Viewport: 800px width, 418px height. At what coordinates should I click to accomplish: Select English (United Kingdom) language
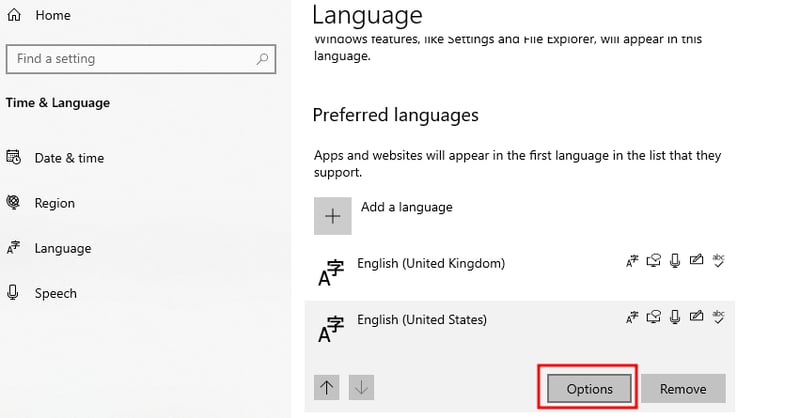tap(519, 272)
